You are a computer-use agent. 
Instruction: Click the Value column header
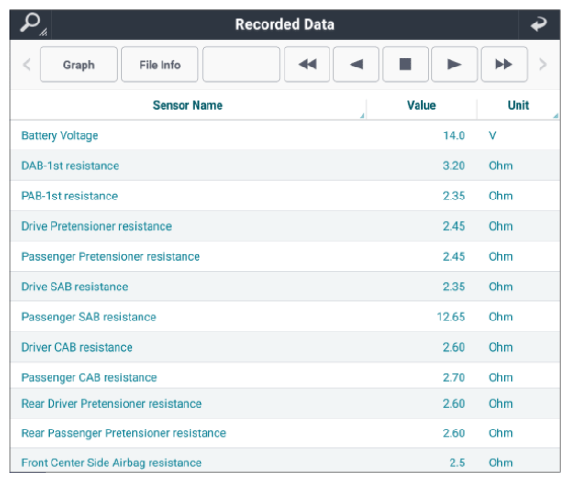pos(421,105)
